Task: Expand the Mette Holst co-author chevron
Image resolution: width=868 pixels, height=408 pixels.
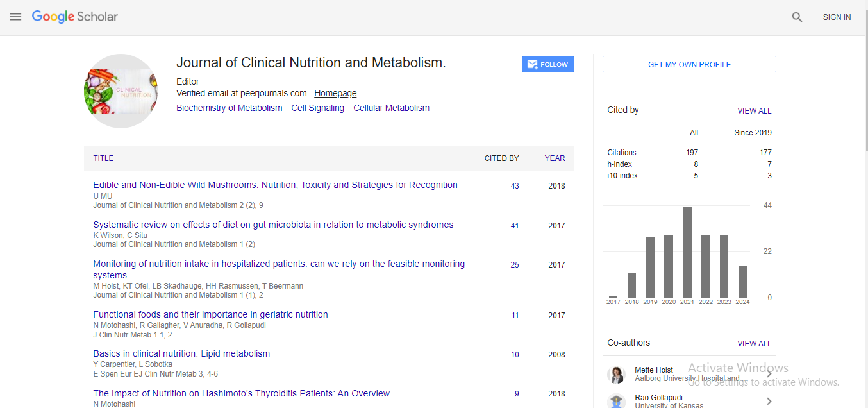Action: (x=769, y=375)
